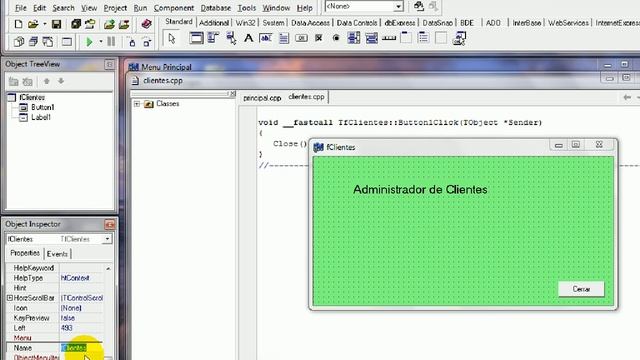640x360 pixels.
Task: Switch to the Additional palette tab
Action: (x=214, y=23)
